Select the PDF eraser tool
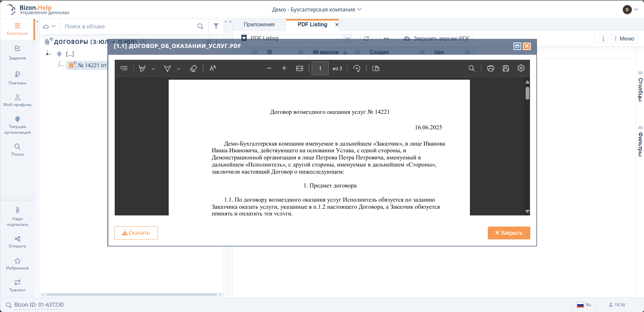 [x=193, y=68]
